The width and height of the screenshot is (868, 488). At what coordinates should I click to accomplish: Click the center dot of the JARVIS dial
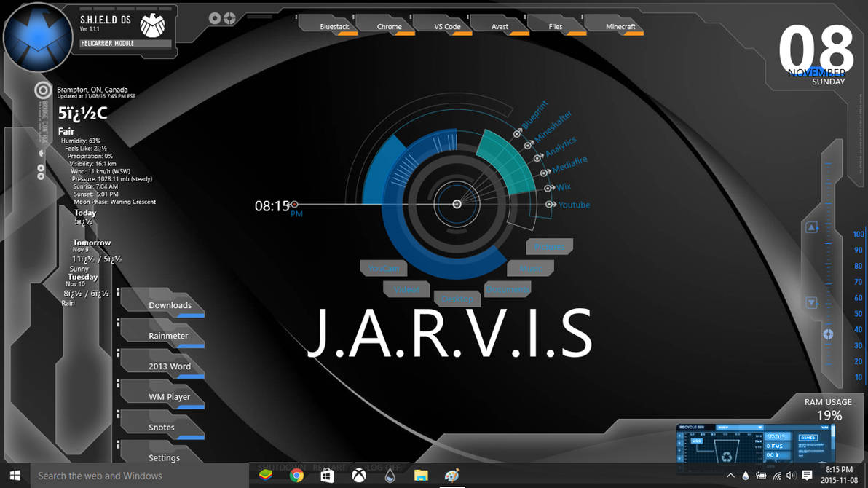pos(457,205)
